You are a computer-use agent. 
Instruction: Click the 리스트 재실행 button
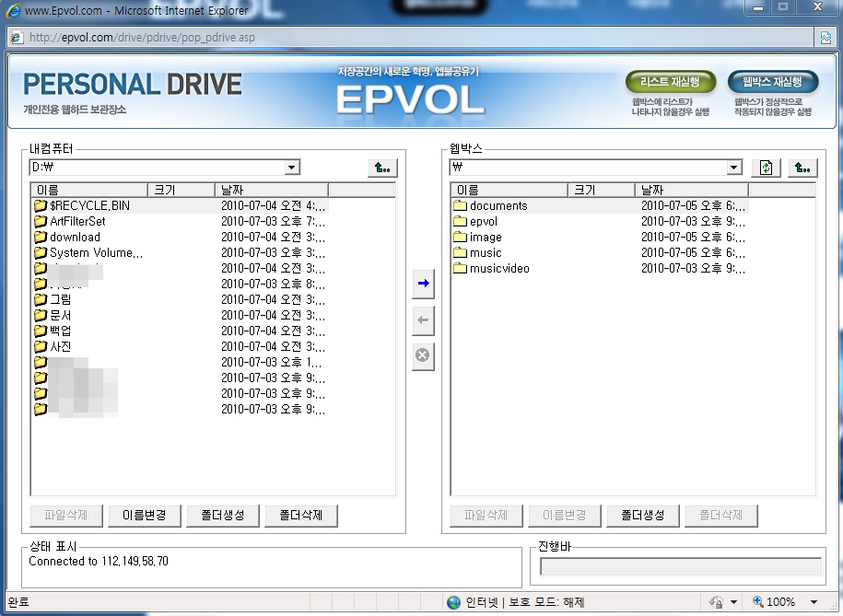671,82
